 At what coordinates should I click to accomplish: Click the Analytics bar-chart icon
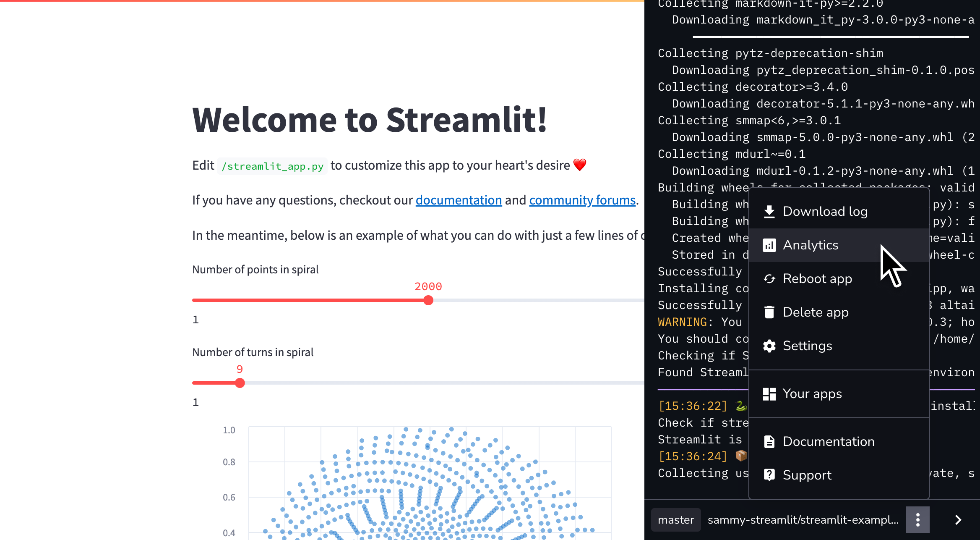coord(770,245)
